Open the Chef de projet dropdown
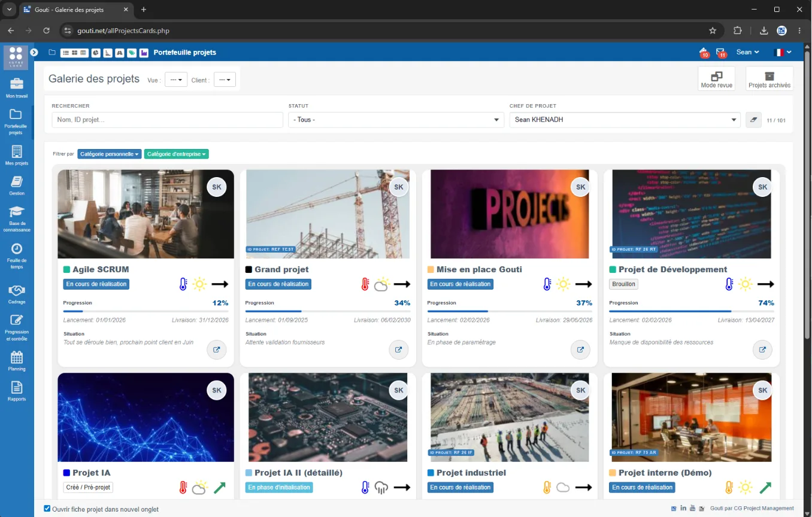Image resolution: width=812 pixels, height=517 pixels. pos(625,120)
